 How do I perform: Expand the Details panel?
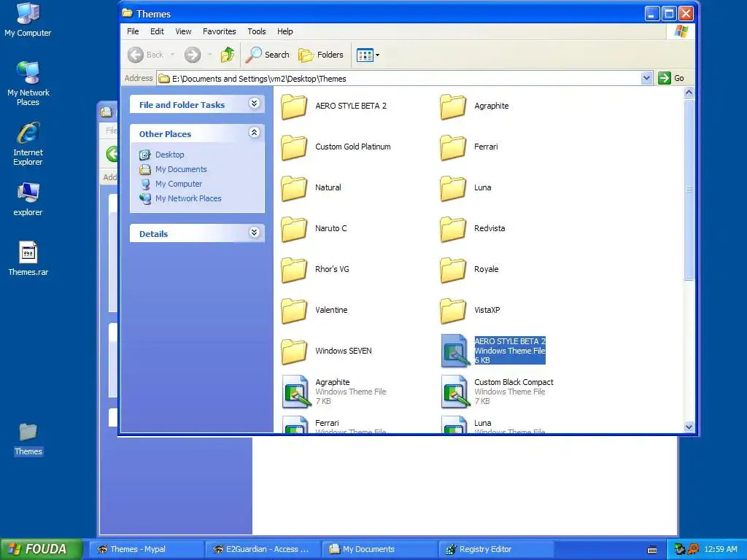pyautogui.click(x=255, y=233)
